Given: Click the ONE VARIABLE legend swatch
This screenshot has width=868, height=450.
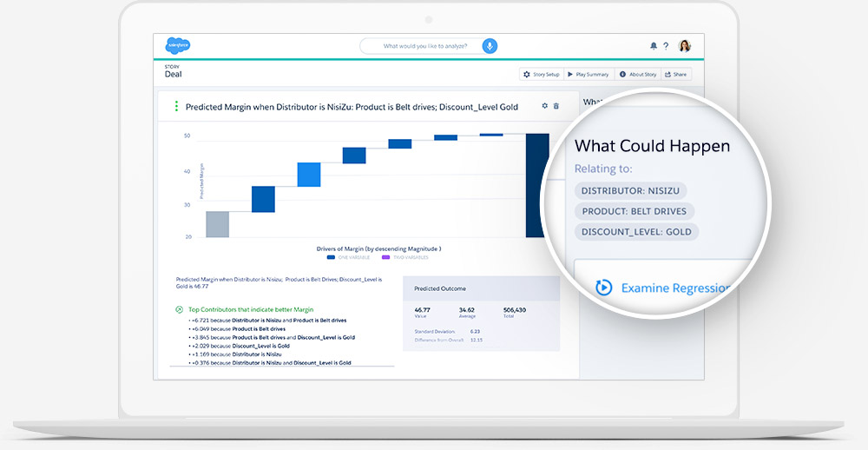Looking at the screenshot, I should [x=331, y=257].
